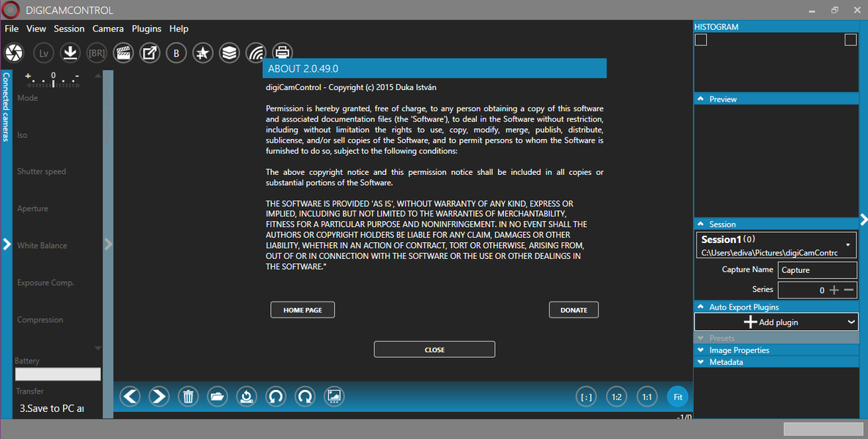Capture a photo with the aperture icon

pyautogui.click(x=14, y=52)
